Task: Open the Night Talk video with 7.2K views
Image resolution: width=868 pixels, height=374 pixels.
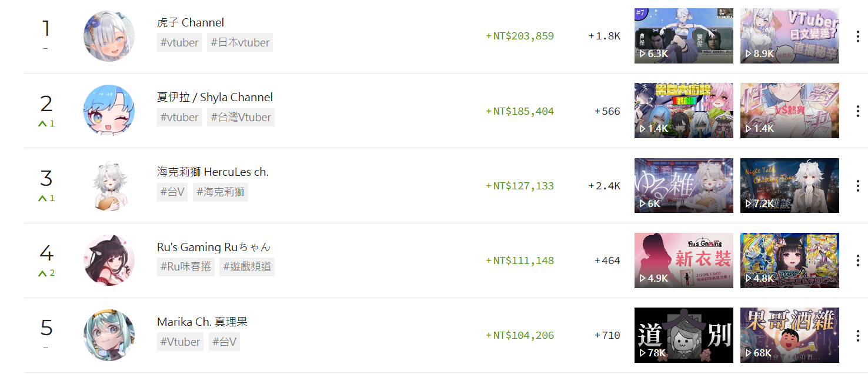Action: [x=790, y=185]
